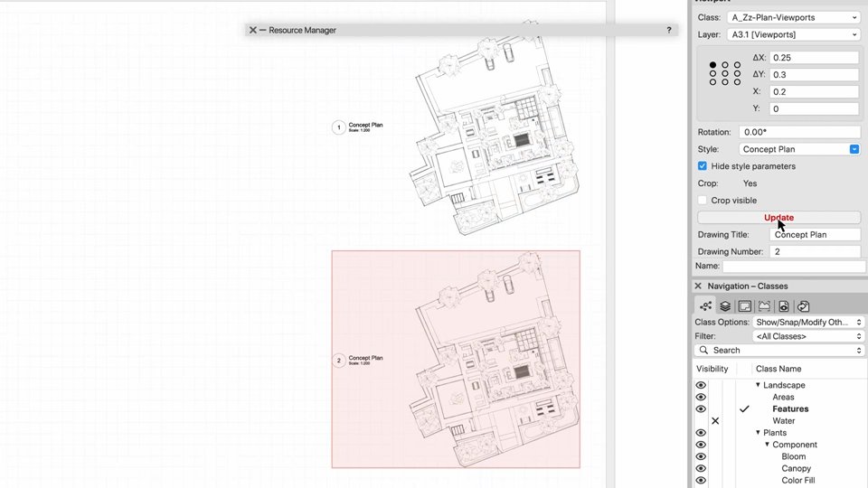
Task: Toggle visibility eye for Features class
Action: point(701,408)
